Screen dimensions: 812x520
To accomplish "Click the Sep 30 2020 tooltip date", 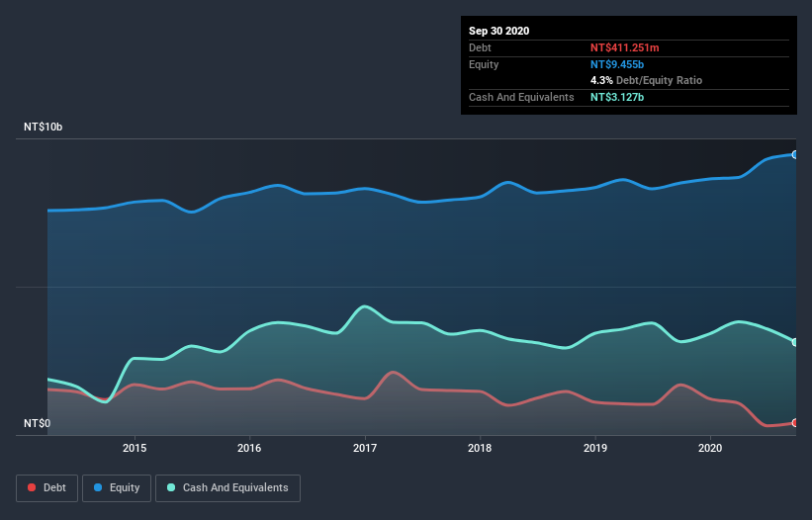I will point(499,31).
